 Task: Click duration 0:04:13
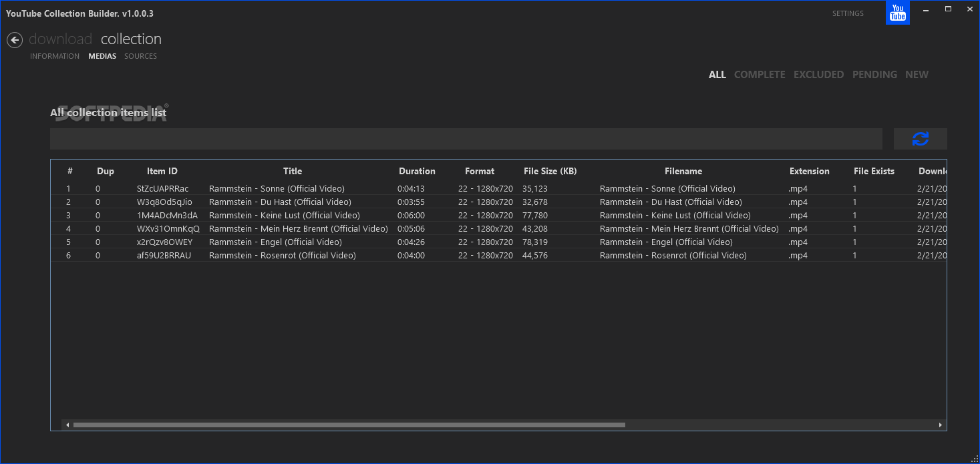tap(411, 189)
